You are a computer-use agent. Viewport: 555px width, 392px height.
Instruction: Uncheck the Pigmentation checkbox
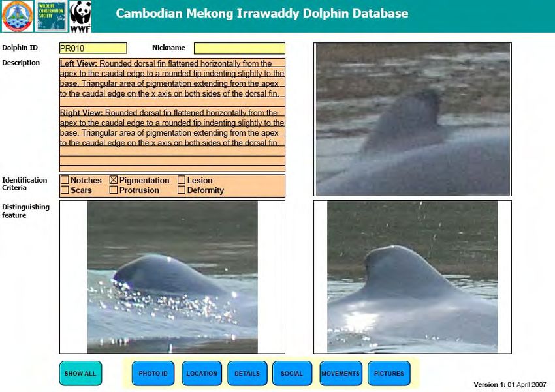tap(114, 181)
